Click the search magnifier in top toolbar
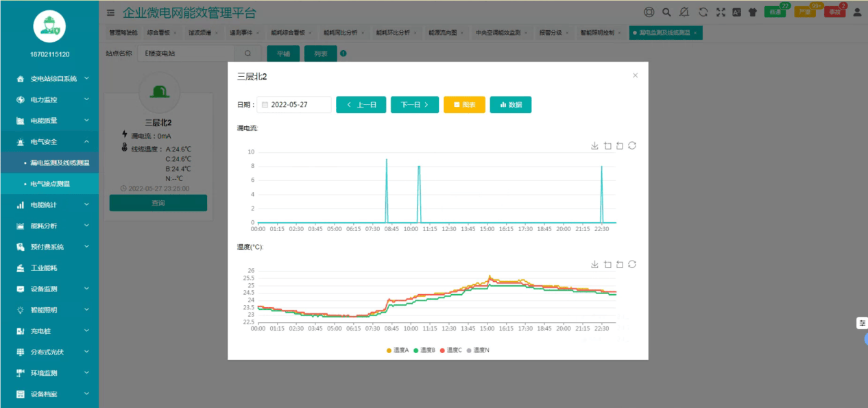Viewport: 868px width, 408px height. 666,12
